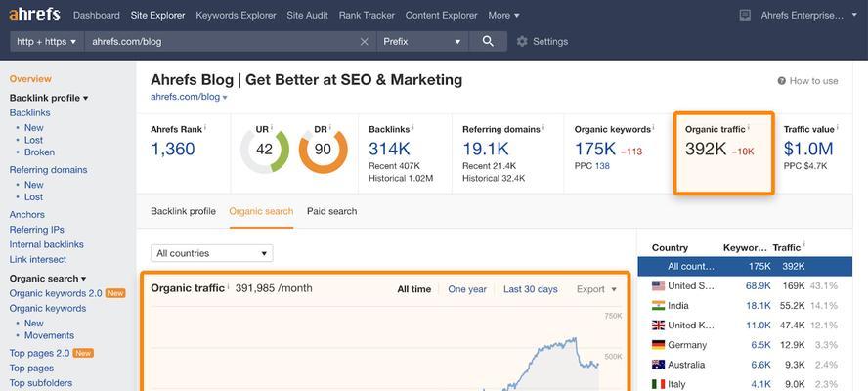Select the Organic search tab
The width and height of the screenshot is (868, 391).
point(261,211)
